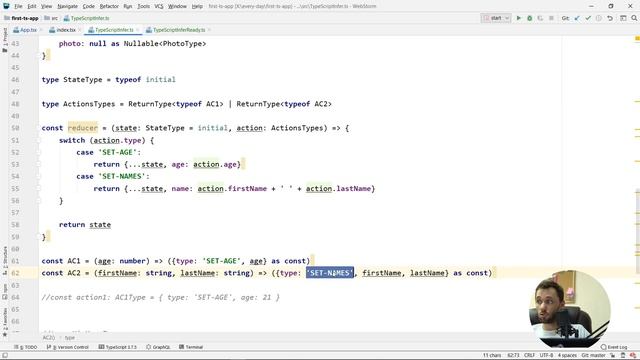The height and width of the screenshot is (360, 640).
Task: Open Search Everywhere magnifier icon
Action: tap(634, 18)
